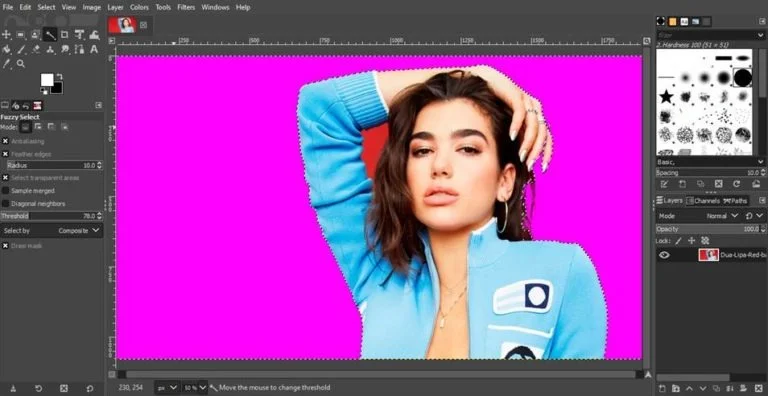768x396 pixels.
Task: Open the layers dock configure menu button
Action: tap(762, 201)
